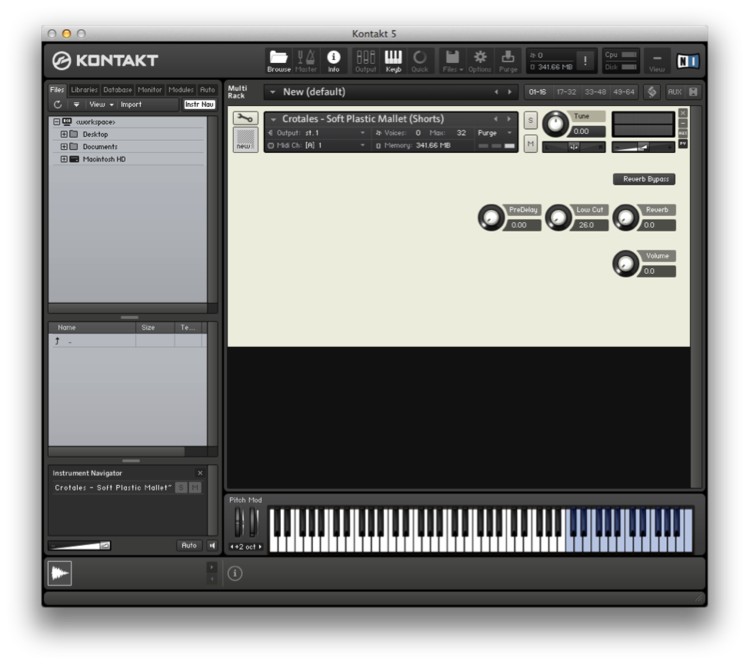The width and height of the screenshot is (750, 665).
Task: Open the global Purge menu
Action: coord(508,61)
